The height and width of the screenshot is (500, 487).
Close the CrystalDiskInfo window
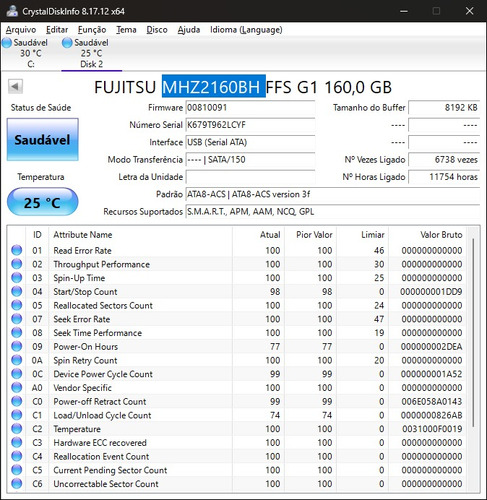[470, 11]
